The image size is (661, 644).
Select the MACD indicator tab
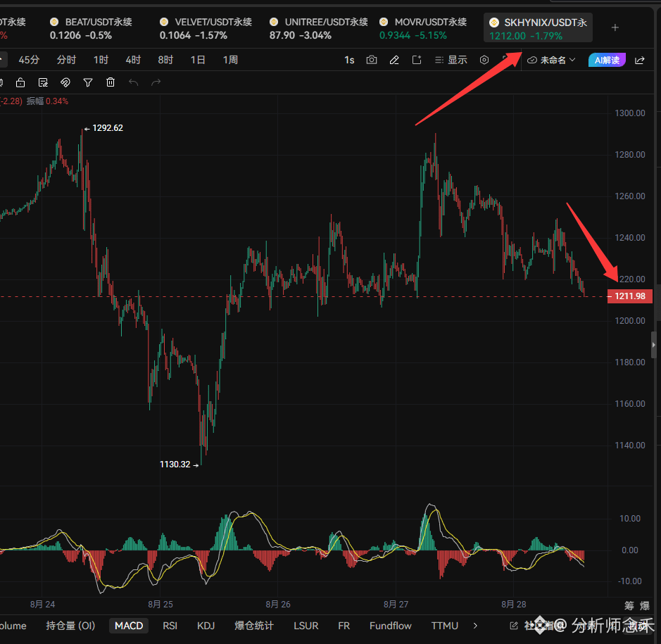tap(129, 626)
